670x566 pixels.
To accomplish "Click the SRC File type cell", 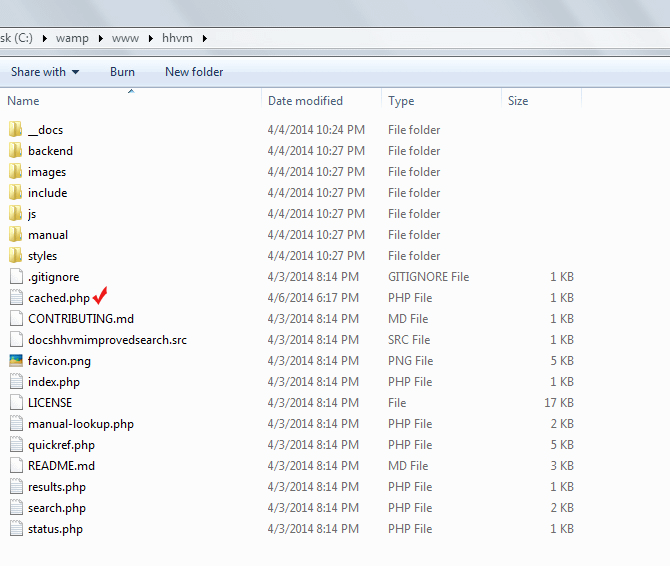I will (409, 340).
